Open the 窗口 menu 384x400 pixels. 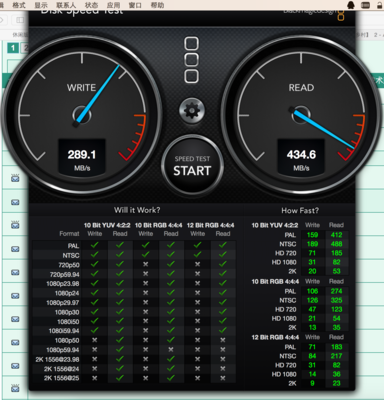pyautogui.click(x=135, y=5)
